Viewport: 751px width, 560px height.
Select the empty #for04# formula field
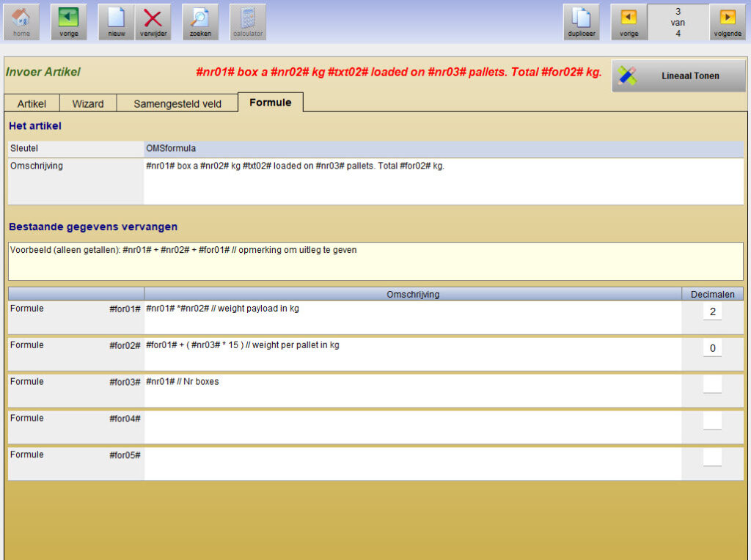pos(412,427)
